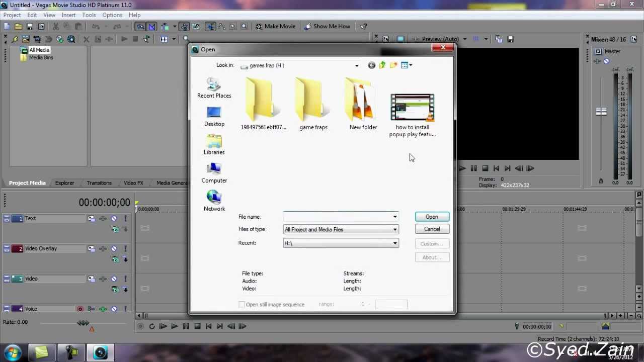
Task: Click the lightning Import Media icon
Action: click(x=15, y=39)
